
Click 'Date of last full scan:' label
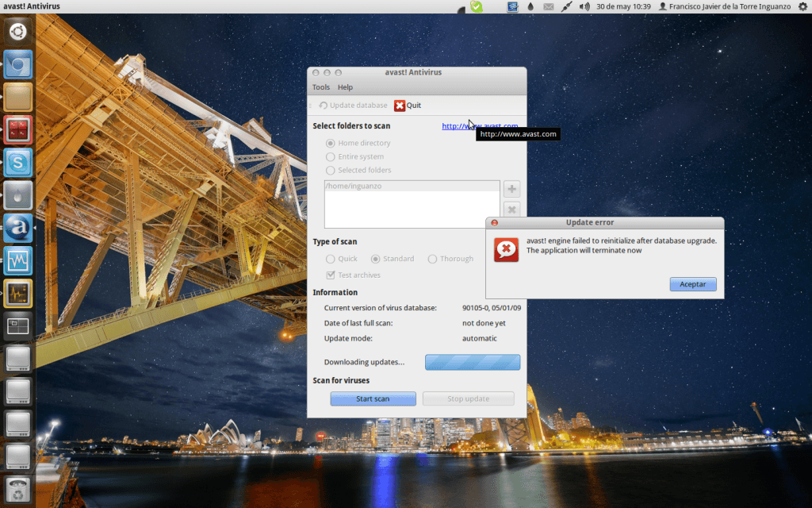(358, 323)
